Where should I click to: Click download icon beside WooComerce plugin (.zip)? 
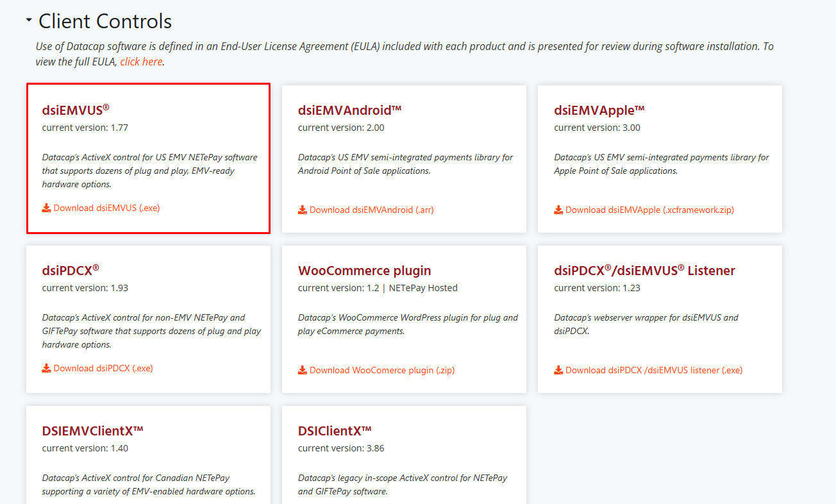(302, 370)
